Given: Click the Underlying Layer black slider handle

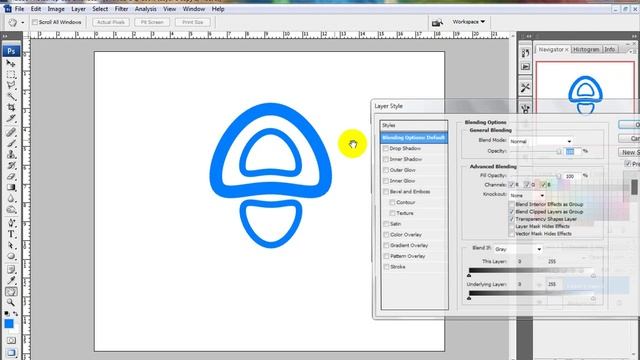Looking at the screenshot, I should pyautogui.click(x=469, y=298).
